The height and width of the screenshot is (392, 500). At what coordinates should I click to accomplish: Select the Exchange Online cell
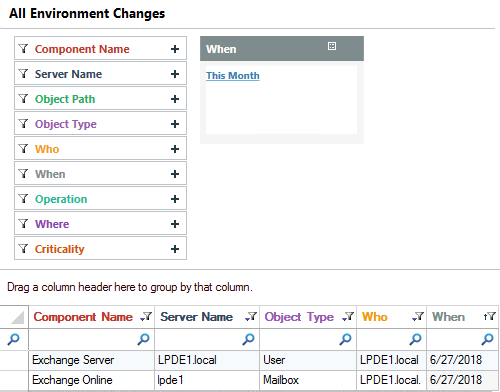[92, 380]
